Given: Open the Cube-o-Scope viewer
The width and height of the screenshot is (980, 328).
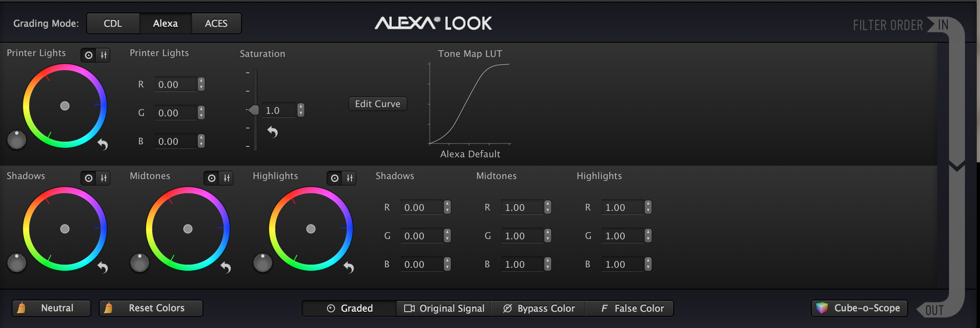Looking at the screenshot, I should coord(859,308).
